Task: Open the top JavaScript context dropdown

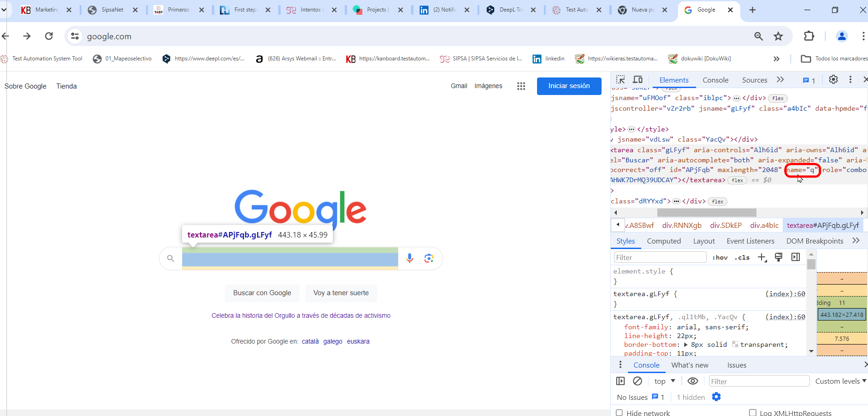Action: point(664,381)
